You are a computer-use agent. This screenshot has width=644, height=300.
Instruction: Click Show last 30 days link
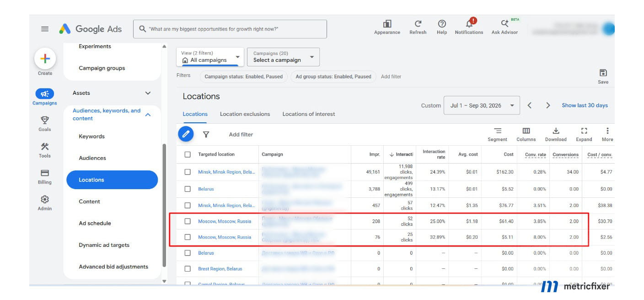[585, 105]
